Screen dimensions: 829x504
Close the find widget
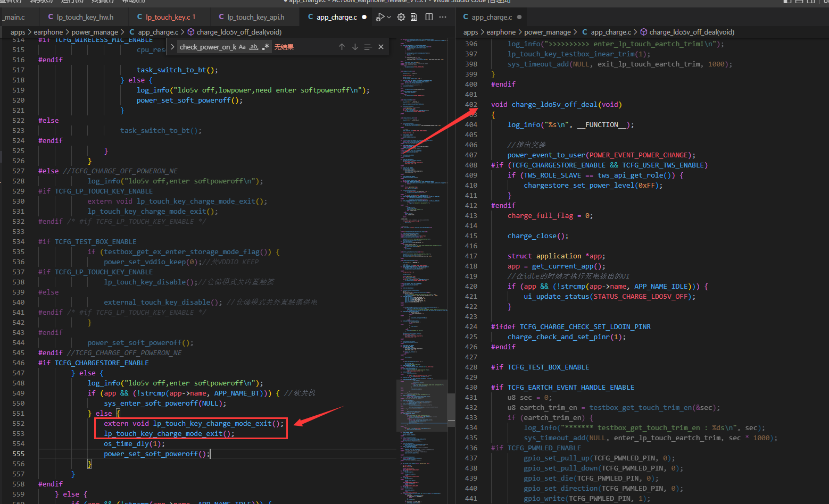point(381,47)
